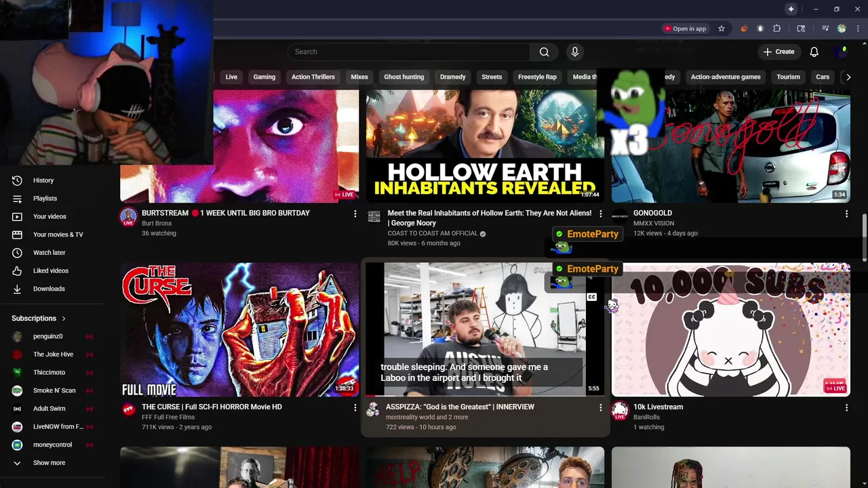Select the Tourism chip
868x488 pixels.
788,77
